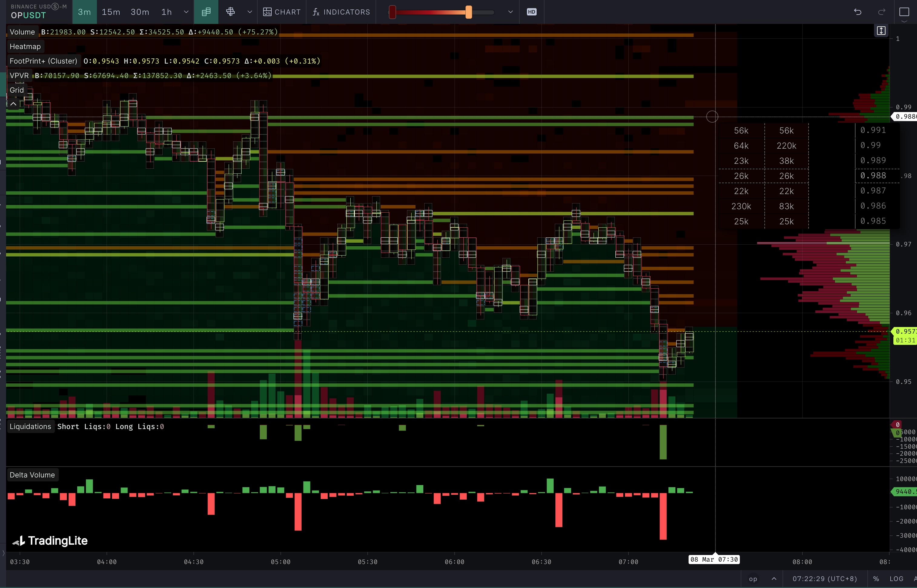This screenshot has height=588, width=917.
Task: Open the heatmap slider options dropdown
Action: point(510,12)
